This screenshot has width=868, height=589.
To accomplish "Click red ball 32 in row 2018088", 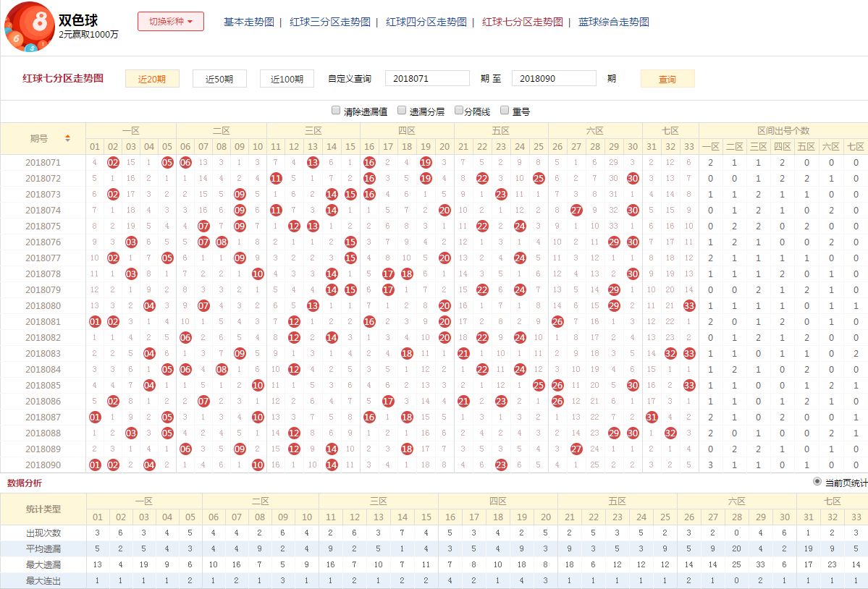I will tap(670, 433).
